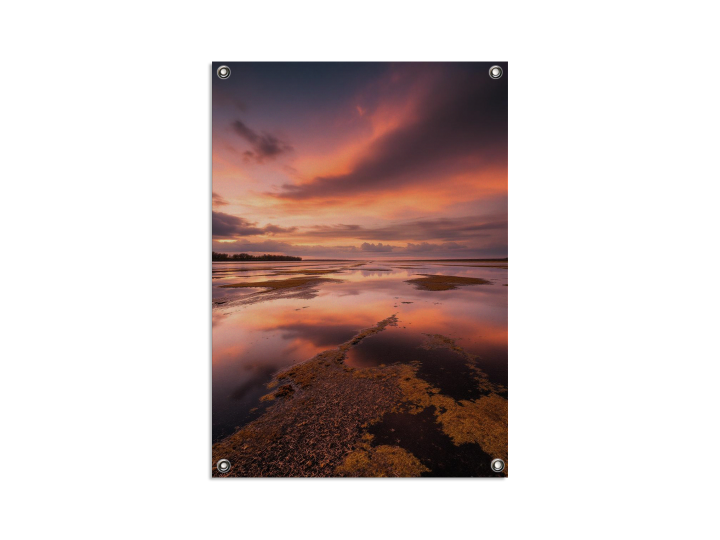Click the sunset poster image center
The image size is (720, 540).
pyautogui.click(x=360, y=269)
